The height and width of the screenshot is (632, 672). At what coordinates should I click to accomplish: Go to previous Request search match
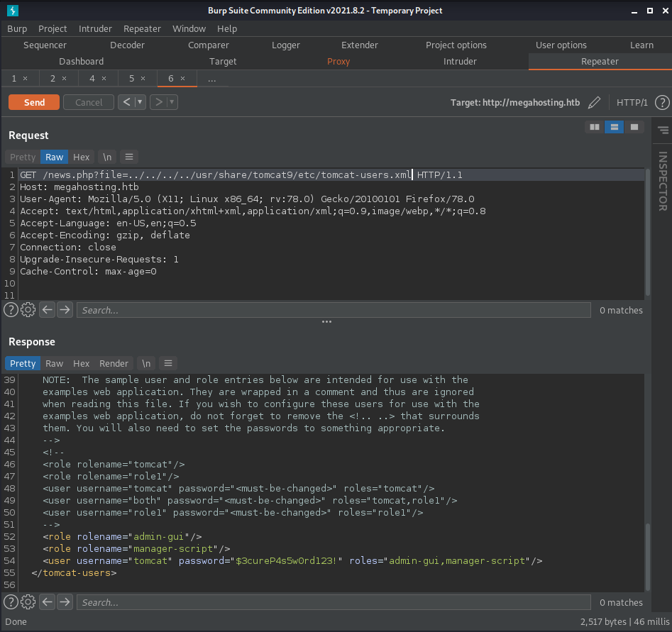[47, 310]
